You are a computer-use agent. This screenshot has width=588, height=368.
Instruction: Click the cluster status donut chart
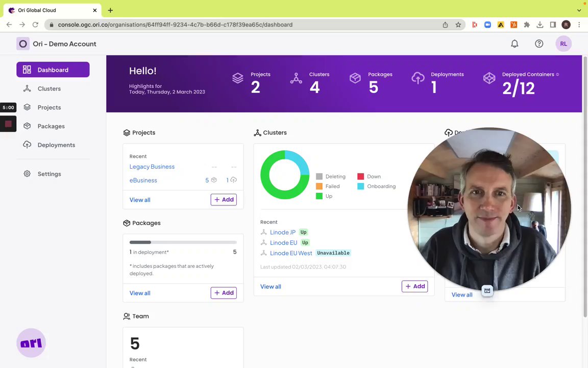coord(285,175)
